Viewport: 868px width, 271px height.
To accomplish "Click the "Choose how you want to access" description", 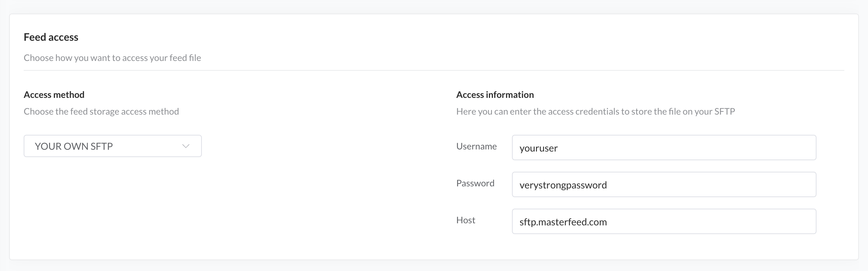I will click(x=112, y=58).
